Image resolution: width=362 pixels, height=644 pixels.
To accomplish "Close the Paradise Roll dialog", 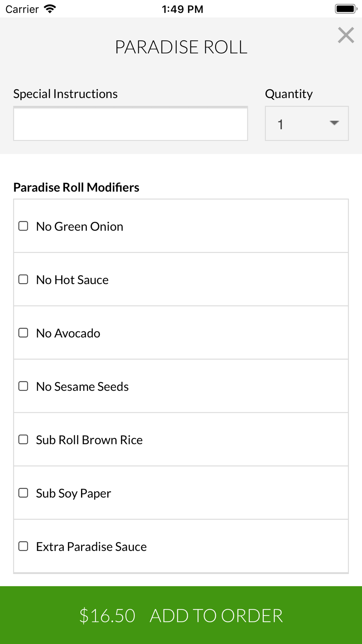I will pyautogui.click(x=346, y=35).
